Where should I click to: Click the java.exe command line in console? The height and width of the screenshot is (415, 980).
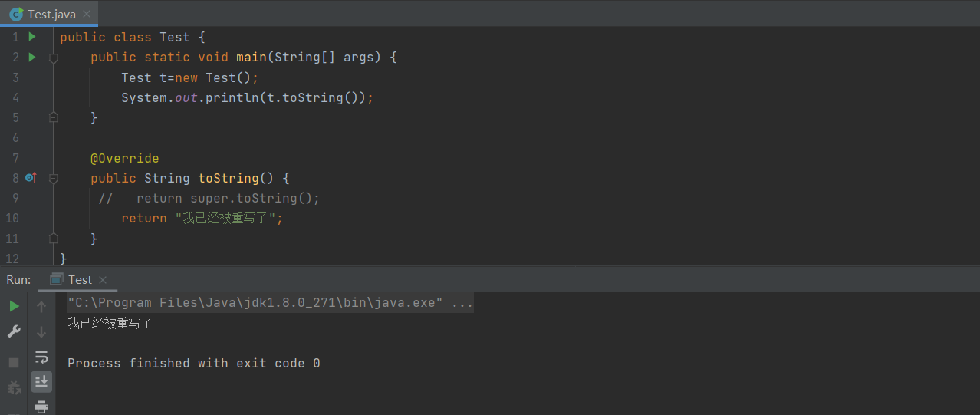(x=270, y=303)
